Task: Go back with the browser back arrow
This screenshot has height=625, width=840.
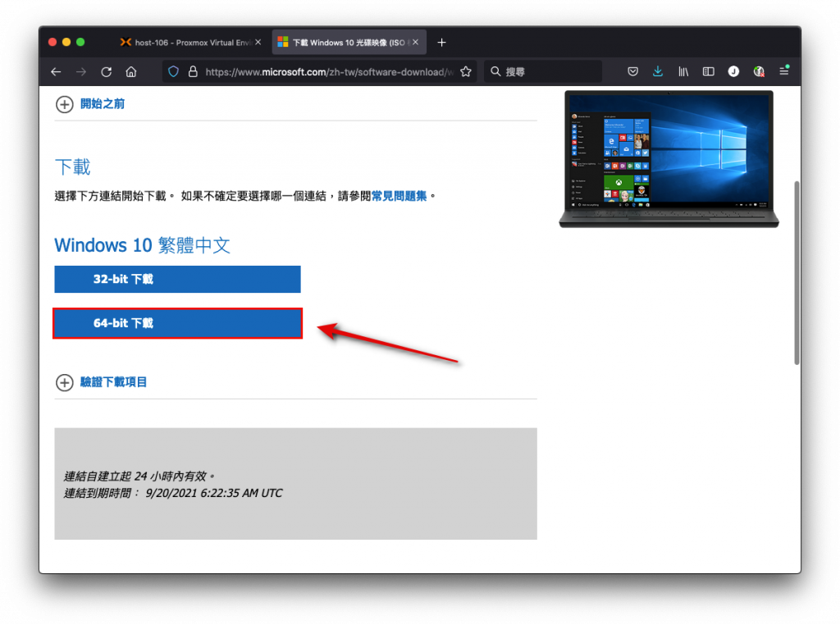Action: click(x=56, y=71)
